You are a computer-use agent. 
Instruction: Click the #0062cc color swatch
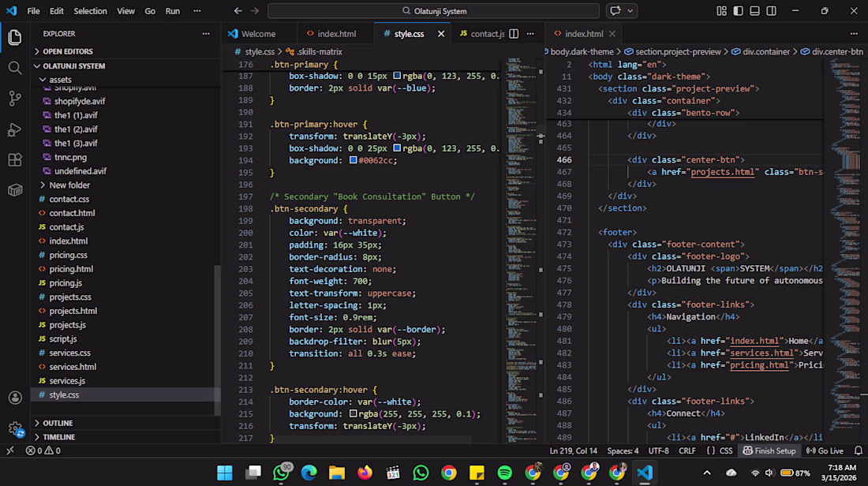click(x=353, y=160)
